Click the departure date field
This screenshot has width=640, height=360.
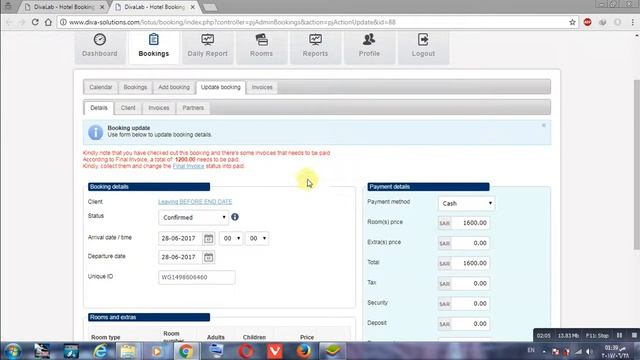pyautogui.click(x=180, y=257)
